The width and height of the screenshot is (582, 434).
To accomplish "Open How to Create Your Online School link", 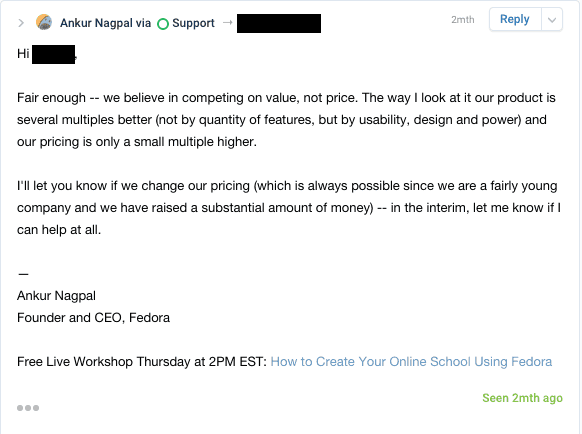I will [411, 362].
